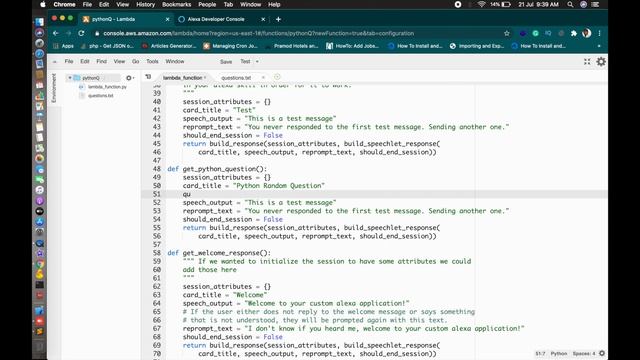640x360 pixels.
Task: Collapse the pythonQ folder tree
Action: coord(70,78)
